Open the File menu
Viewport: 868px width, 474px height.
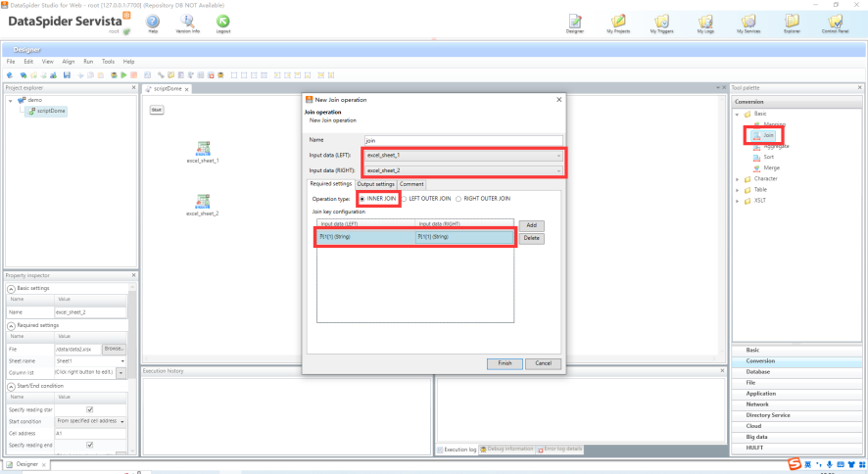[11, 62]
